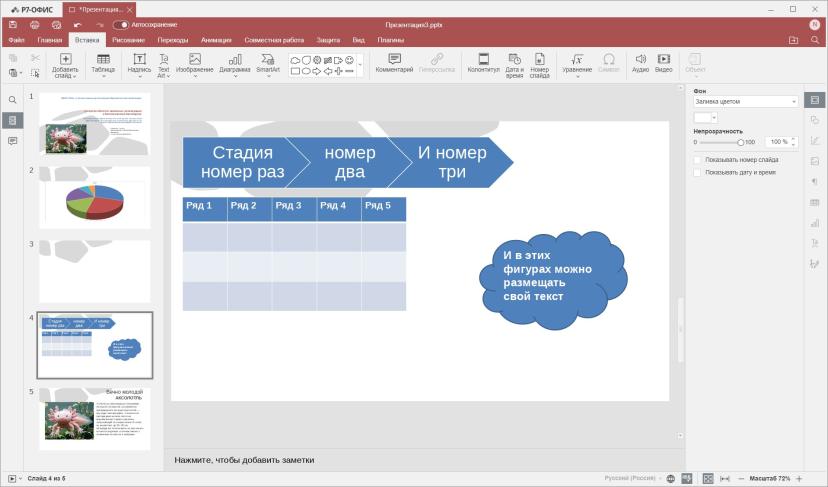
Task: Open search in left sidebar
Action: pyautogui.click(x=13, y=100)
